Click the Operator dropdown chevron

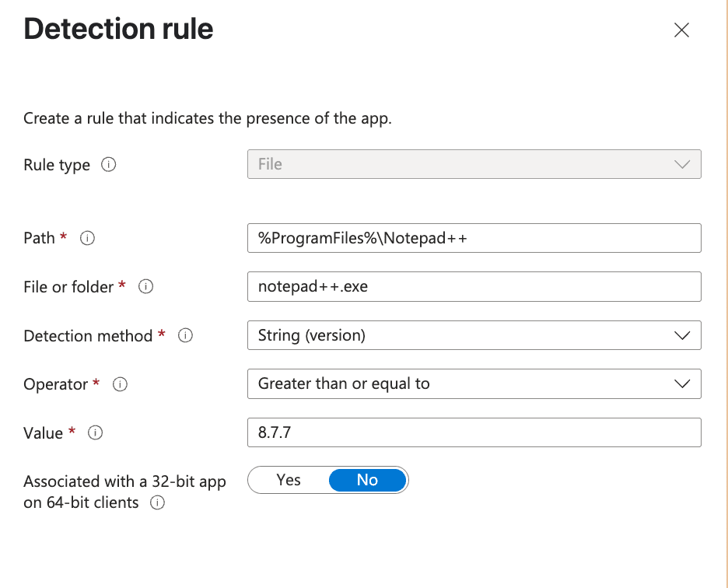682,383
